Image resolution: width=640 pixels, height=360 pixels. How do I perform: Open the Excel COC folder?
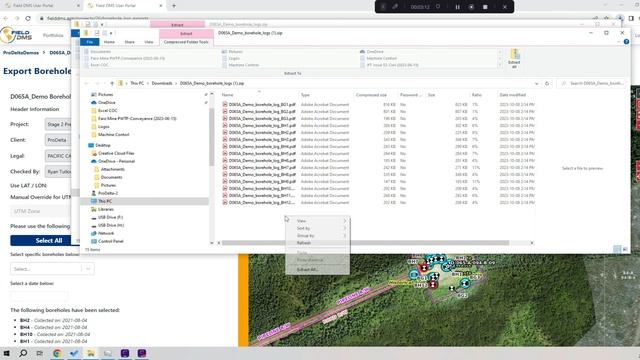[107, 111]
